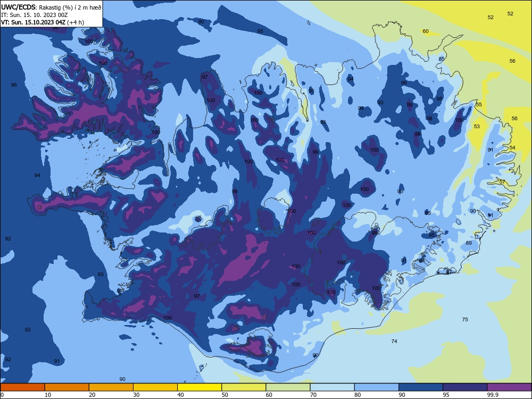Pick the 60–70 pale green legend swatch
This screenshot has height=399, width=532.
coord(288,387)
